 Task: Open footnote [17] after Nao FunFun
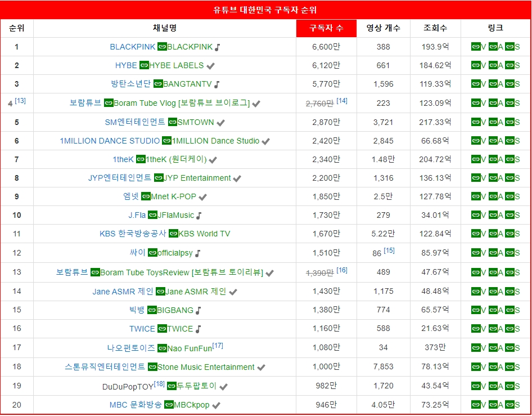(x=218, y=346)
